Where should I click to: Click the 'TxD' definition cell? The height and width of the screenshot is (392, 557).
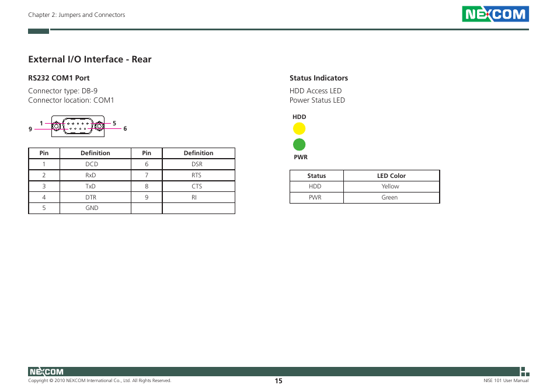[x=95, y=186]
